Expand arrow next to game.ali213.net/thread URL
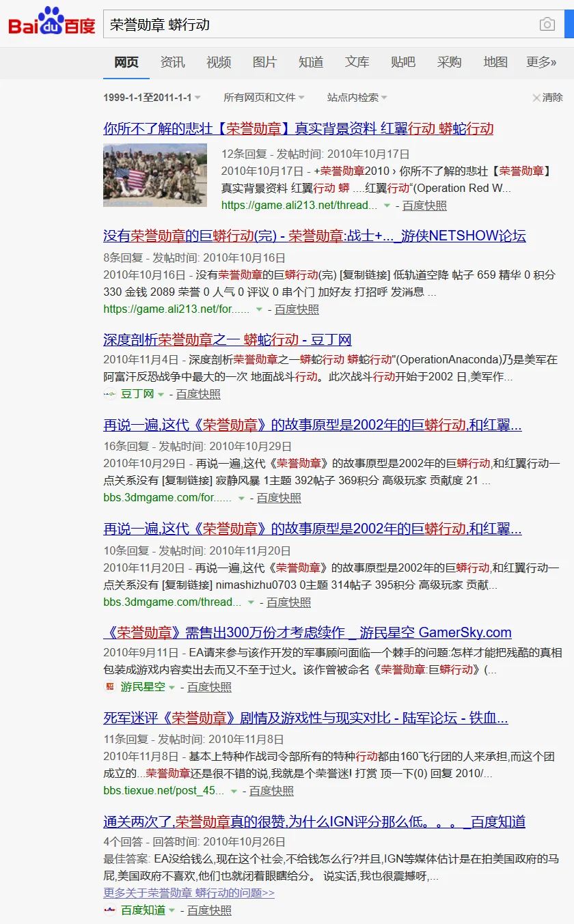The image size is (574, 924). tap(387, 206)
